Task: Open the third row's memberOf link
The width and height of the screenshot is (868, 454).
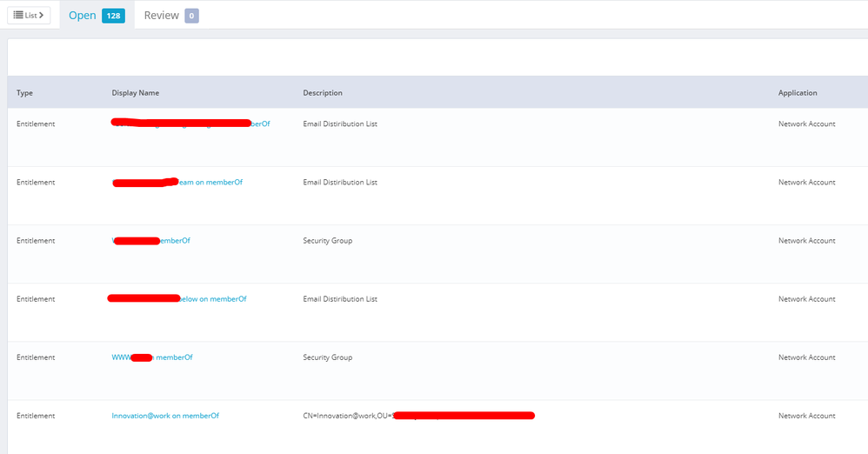Action: 174,241
